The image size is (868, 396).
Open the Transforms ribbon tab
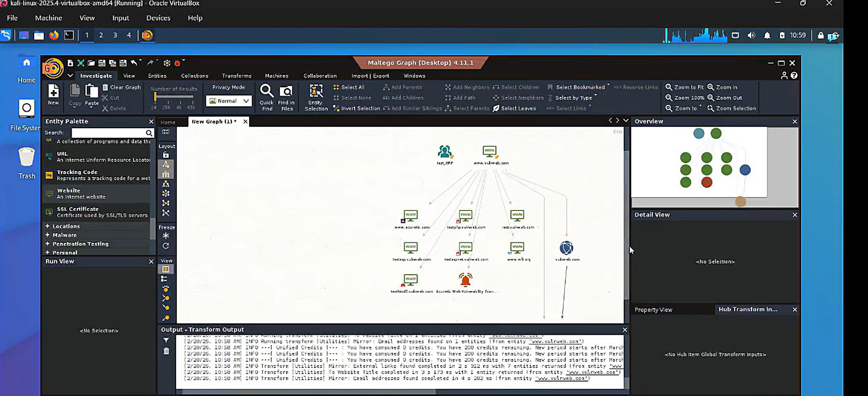click(237, 76)
